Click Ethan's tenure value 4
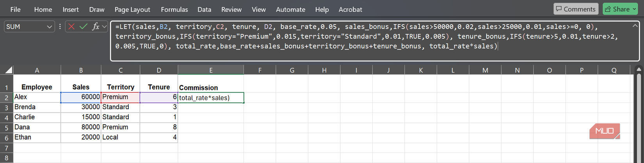 [159, 138]
